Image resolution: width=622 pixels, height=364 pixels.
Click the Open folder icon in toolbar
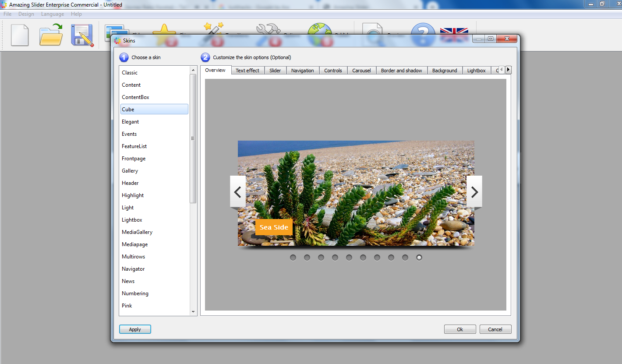(x=51, y=35)
